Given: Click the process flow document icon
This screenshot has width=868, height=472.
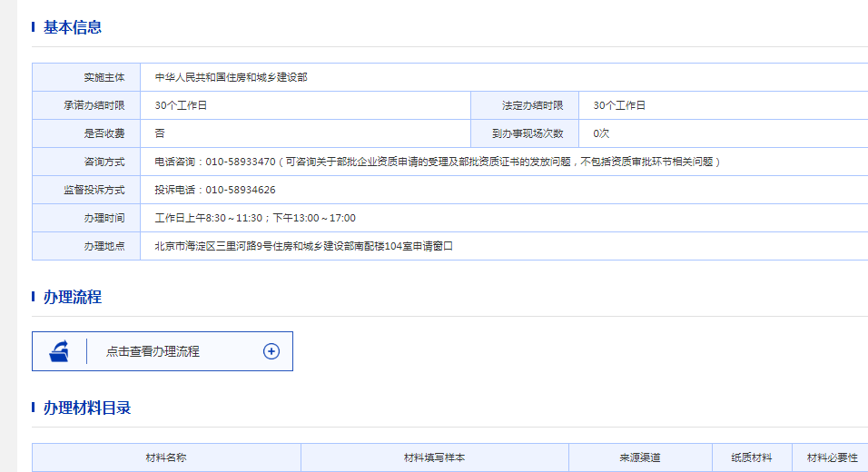Looking at the screenshot, I should tap(59, 351).
